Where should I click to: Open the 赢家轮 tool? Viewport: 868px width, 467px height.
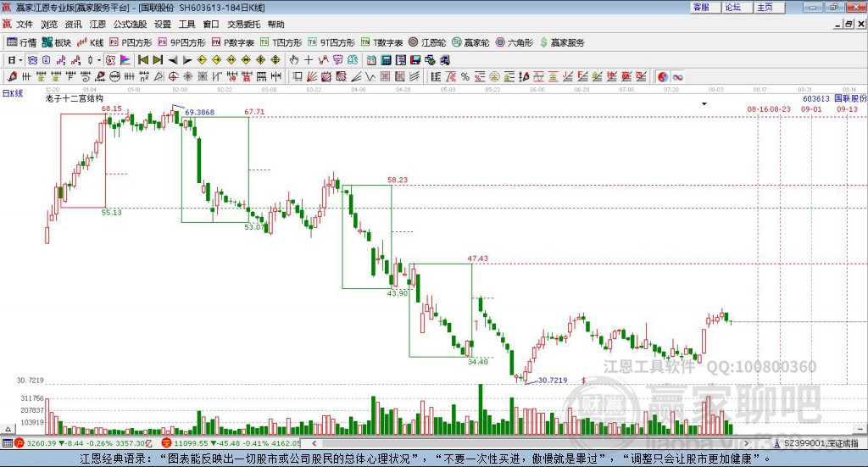tap(471, 42)
